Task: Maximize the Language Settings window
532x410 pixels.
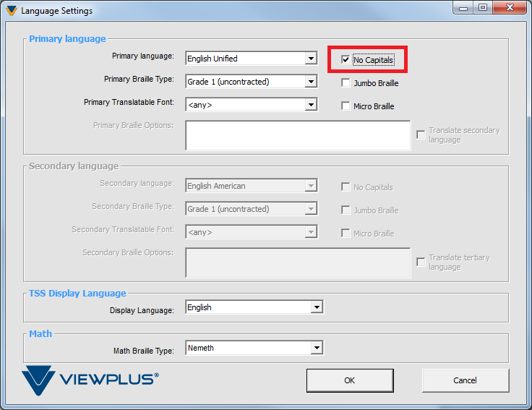Action: tap(481, 8)
